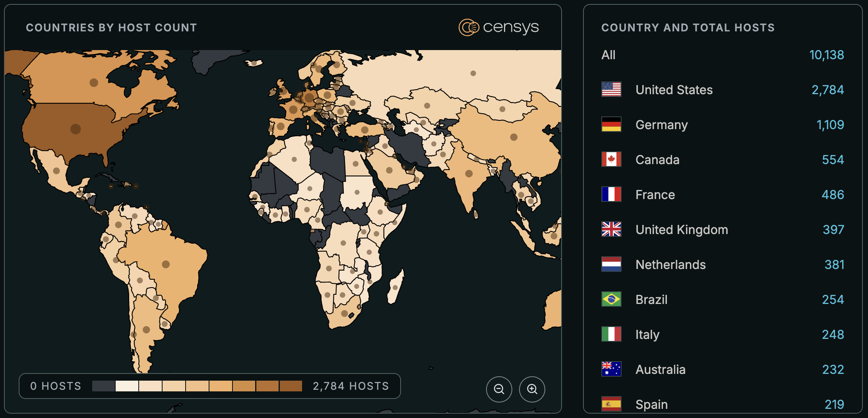Select the zoom-out magnifier on the map
This screenshot has height=418, width=868.
499,389
